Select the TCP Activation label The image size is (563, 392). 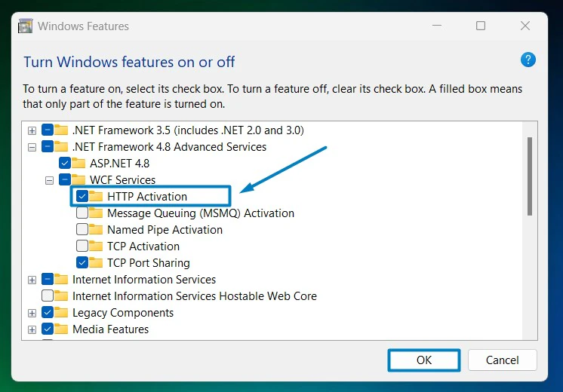(x=143, y=247)
